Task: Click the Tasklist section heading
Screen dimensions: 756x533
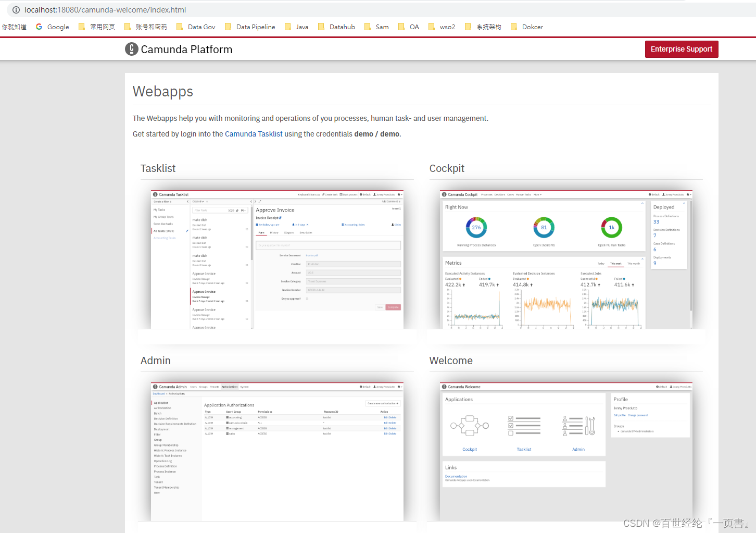Action: tap(158, 168)
